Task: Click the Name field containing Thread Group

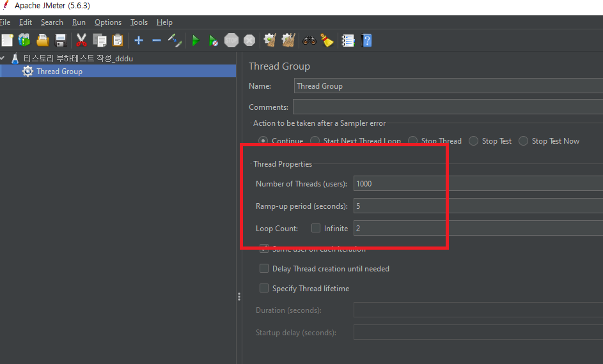Action: [x=448, y=86]
